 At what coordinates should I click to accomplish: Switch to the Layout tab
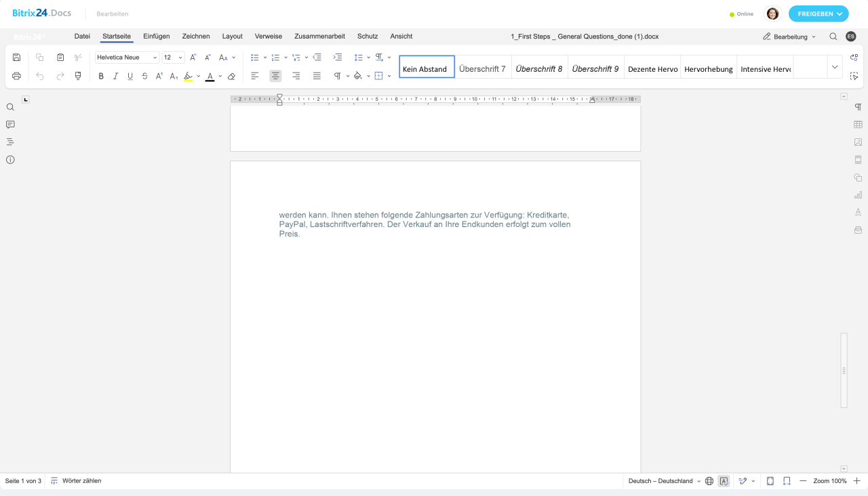(x=232, y=37)
